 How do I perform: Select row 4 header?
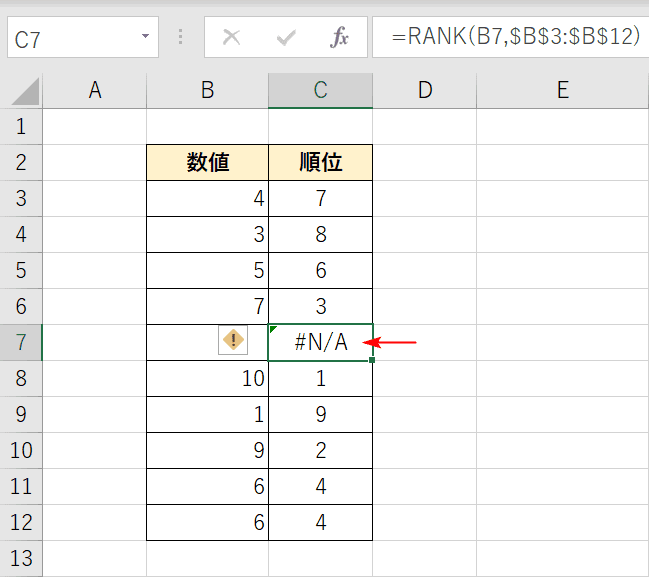point(21,234)
